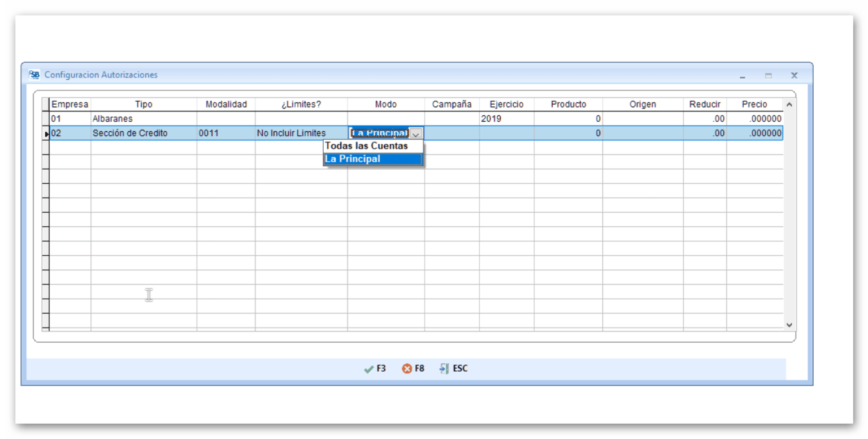
Task: Click the I-beam cursor area in the Tipo column
Action: 148,294
